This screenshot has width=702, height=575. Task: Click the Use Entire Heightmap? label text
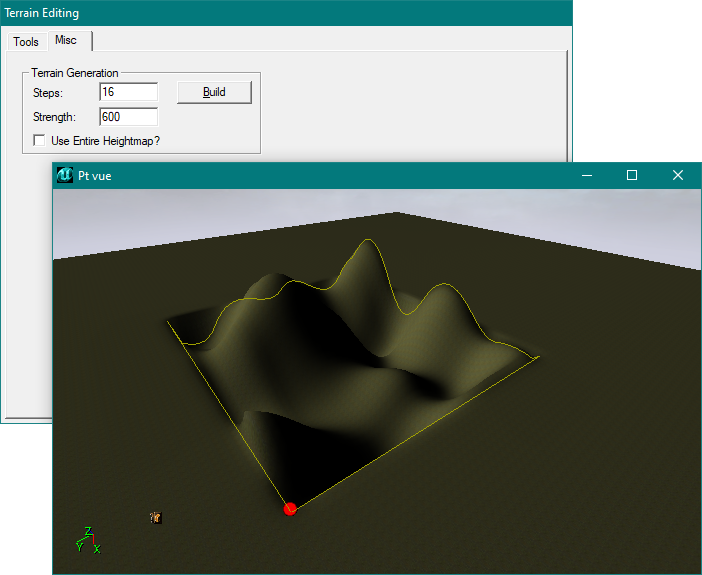click(x=105, y=141)
